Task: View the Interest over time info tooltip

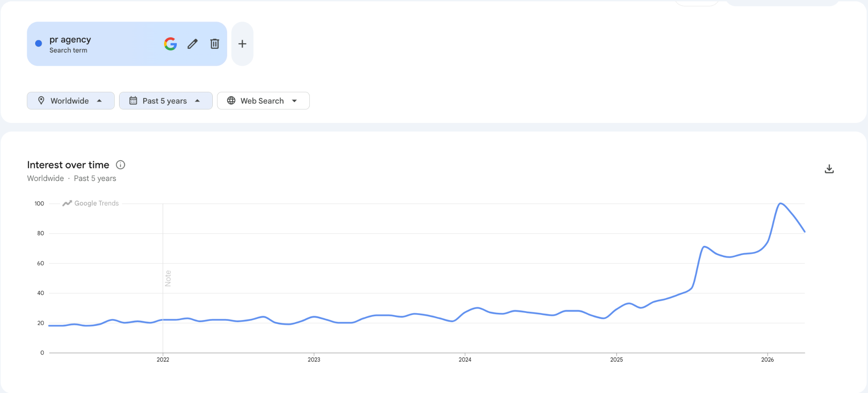Action: 121,165
